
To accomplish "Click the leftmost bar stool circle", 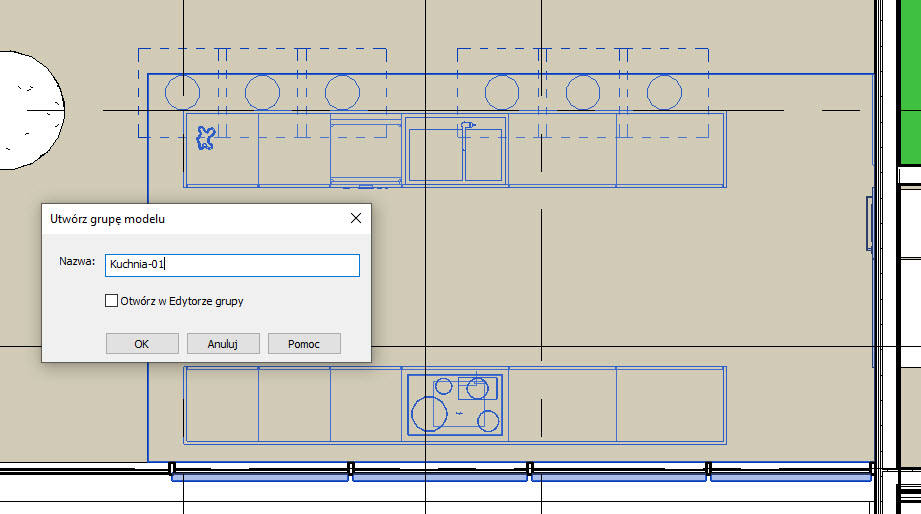I will (x=182, y=93).
